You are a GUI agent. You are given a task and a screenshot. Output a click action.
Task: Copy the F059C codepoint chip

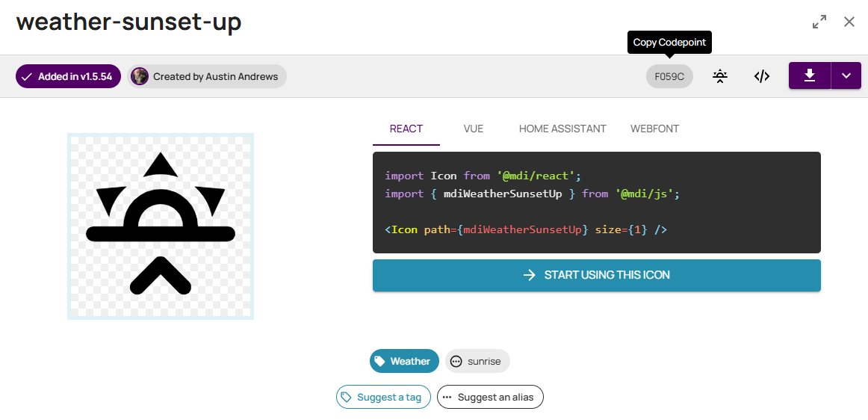click(x=669, y=76)
